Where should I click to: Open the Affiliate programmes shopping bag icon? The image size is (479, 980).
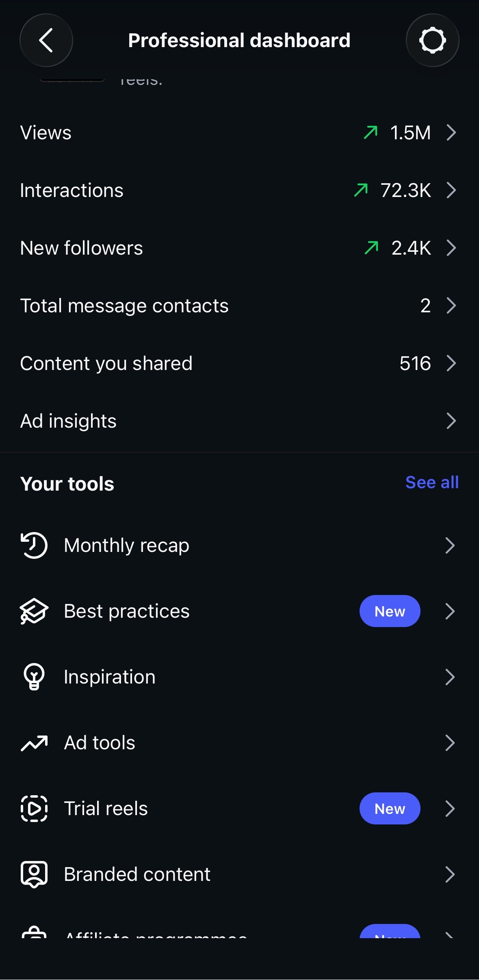[34, 932]
